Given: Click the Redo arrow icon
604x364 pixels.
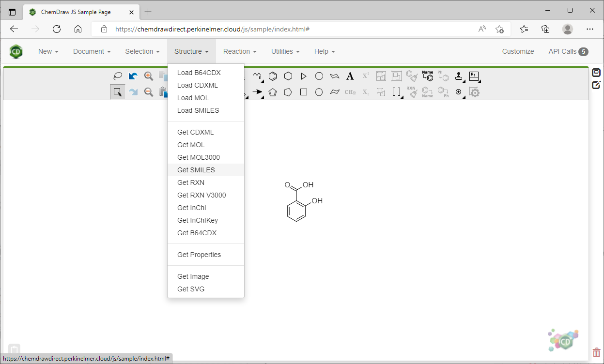Looking at the screenshot, I should tap(133, 92).
